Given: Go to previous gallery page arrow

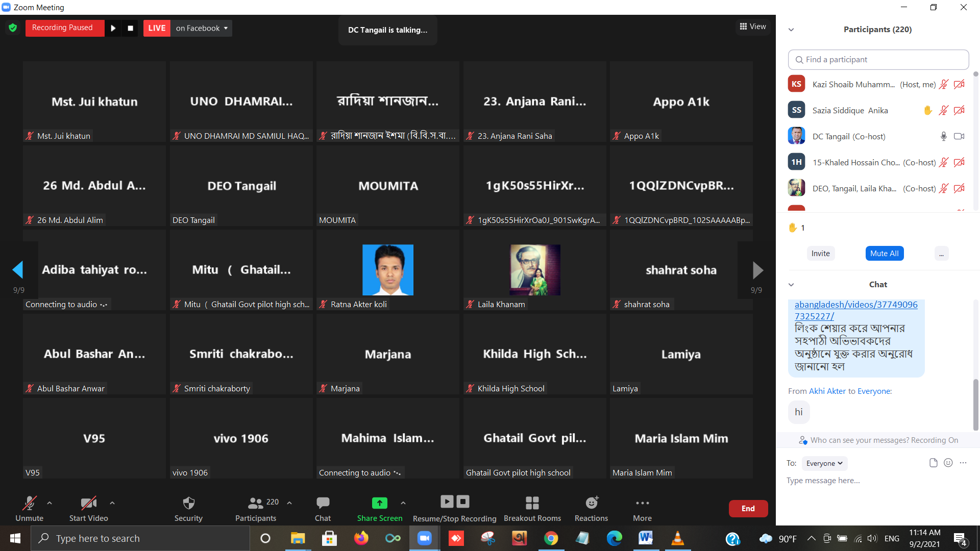Looking at the screenshot, I should 18,270.
